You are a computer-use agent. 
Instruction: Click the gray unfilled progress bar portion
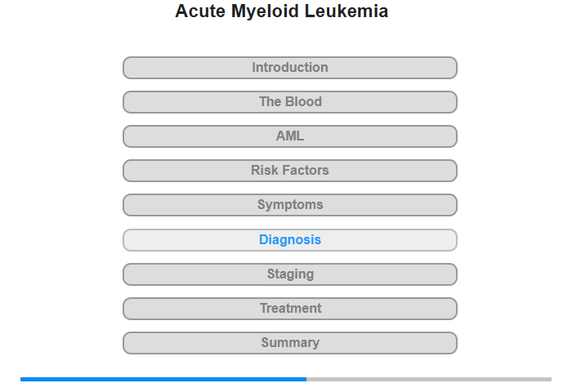click(x=429, y=379)
